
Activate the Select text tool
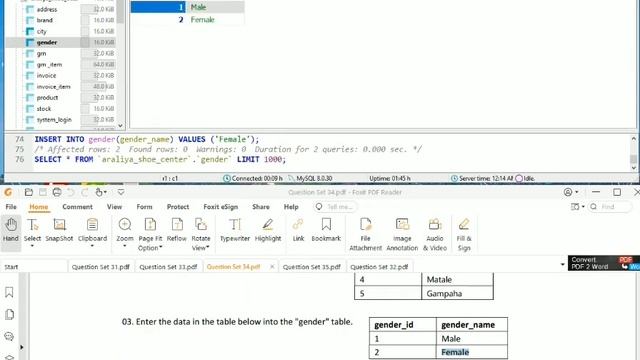pyautogui.click(x=32, y=230)
